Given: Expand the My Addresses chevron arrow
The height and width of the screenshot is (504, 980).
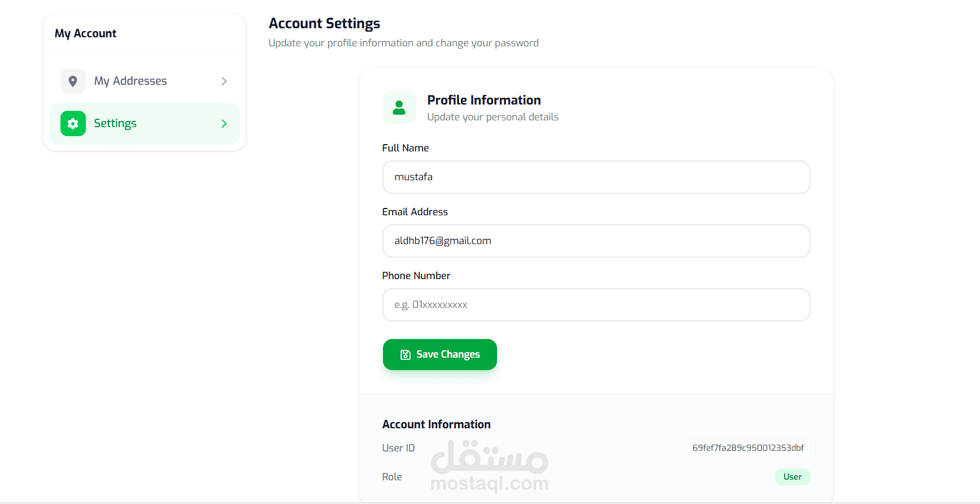Looking at the screenshot, I should (x=224, y=81).
